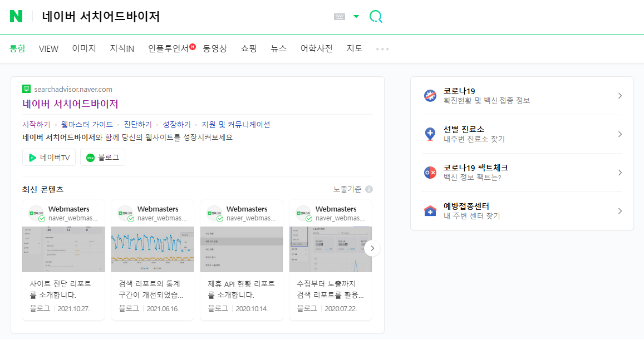Open the 검색 리포트의 통계 구간 title
Screen dimensions: 644x339
coord(151,289)
